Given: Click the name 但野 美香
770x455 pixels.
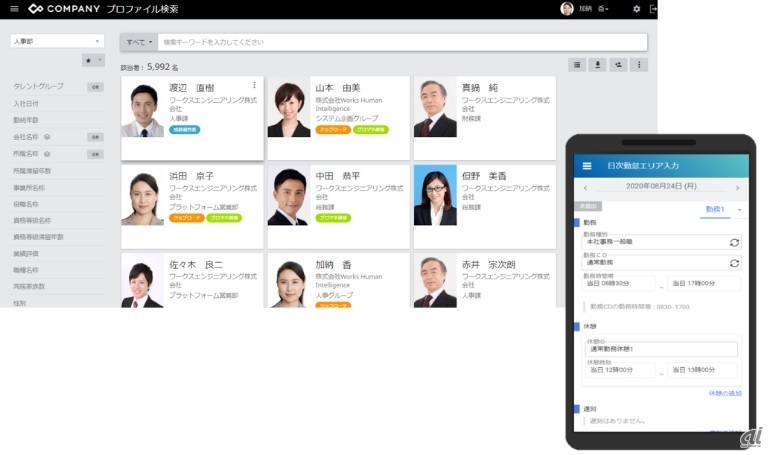Looking at the screenshot, I should (484, 176).
